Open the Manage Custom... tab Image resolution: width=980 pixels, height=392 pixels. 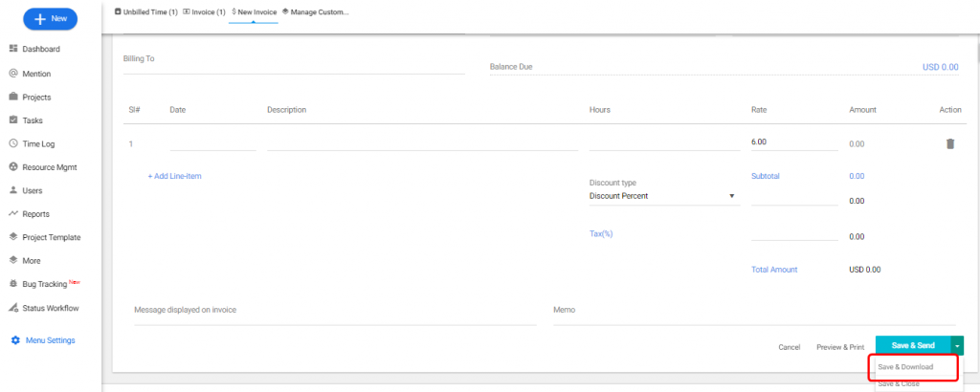(x=315, y=11)
